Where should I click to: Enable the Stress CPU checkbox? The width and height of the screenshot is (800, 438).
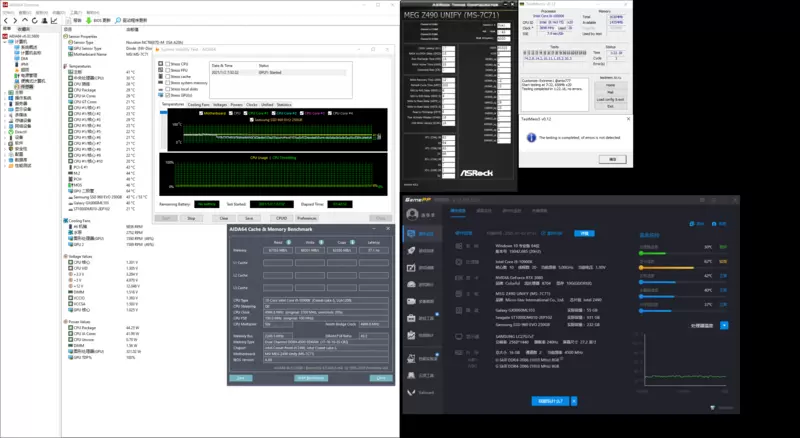167,64
